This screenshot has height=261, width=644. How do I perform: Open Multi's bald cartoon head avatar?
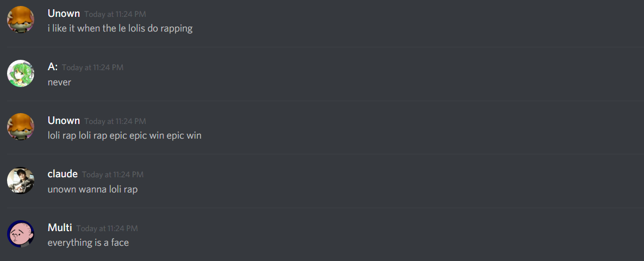21,234
